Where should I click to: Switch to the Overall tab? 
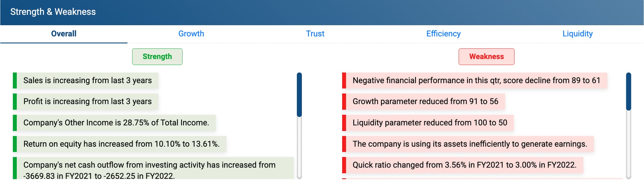[x=64, y=34]
